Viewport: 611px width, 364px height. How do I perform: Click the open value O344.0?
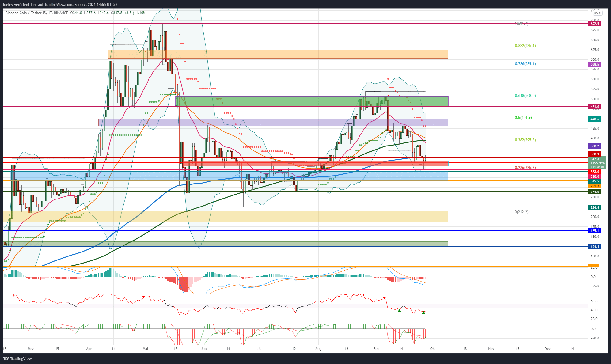76,13
